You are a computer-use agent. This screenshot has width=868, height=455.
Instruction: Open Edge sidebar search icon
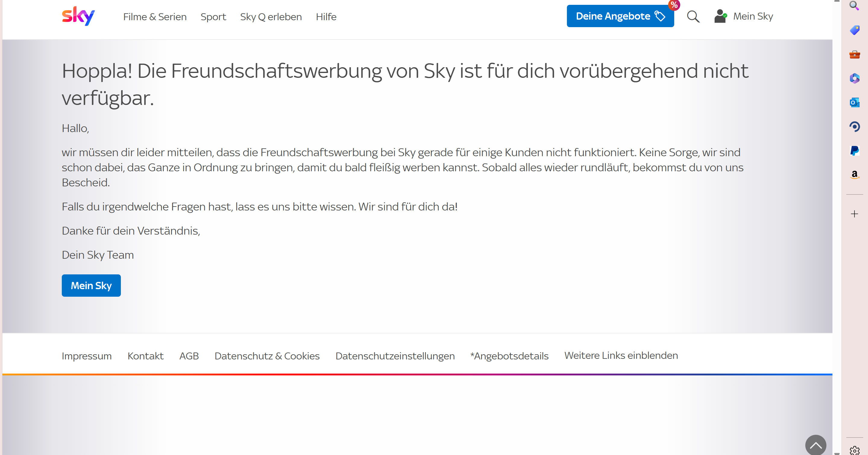(x=854, y=5)
